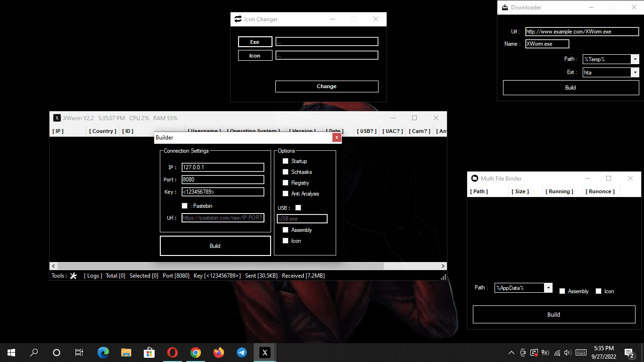The width and height of the screenshot is (644, 362).
Task: Click the [Runonce] column header
Action: coord(600,191)
